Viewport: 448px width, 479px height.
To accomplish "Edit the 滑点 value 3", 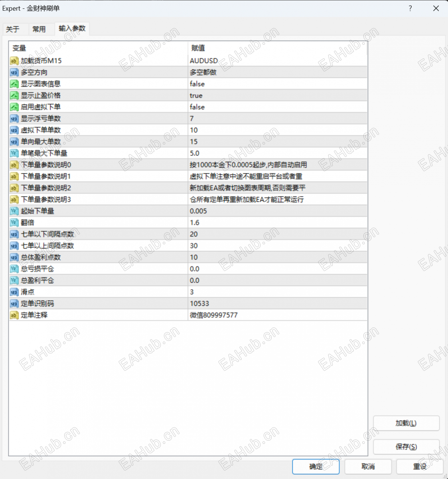I will click(277, 292).
